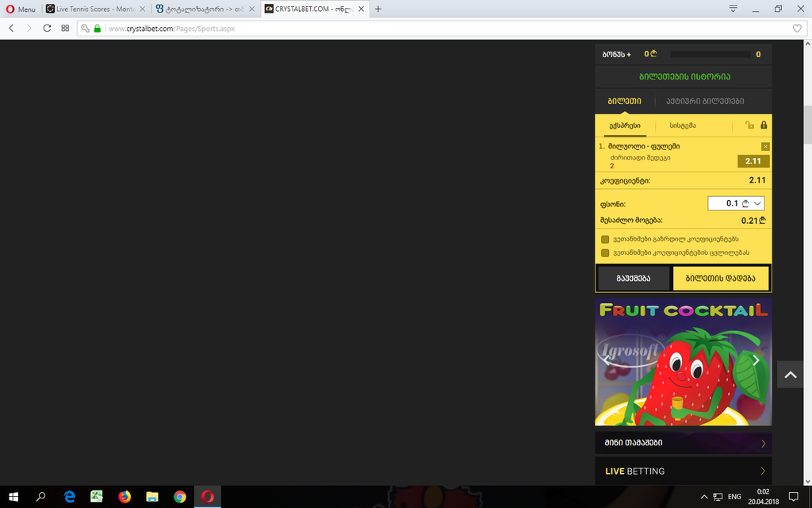812x508 pixels.
Task: Open the Windows Start menu
Action: tap(13, 497)
